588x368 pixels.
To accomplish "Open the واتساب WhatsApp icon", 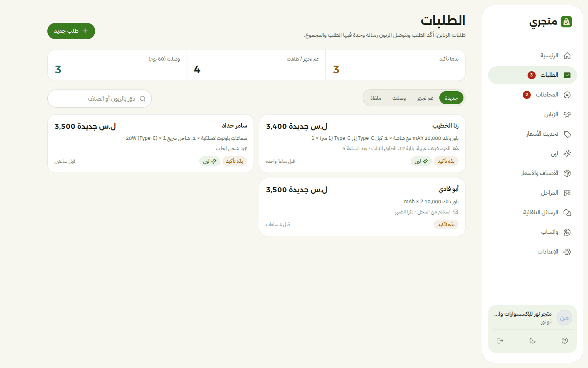I will coord(567,232).
